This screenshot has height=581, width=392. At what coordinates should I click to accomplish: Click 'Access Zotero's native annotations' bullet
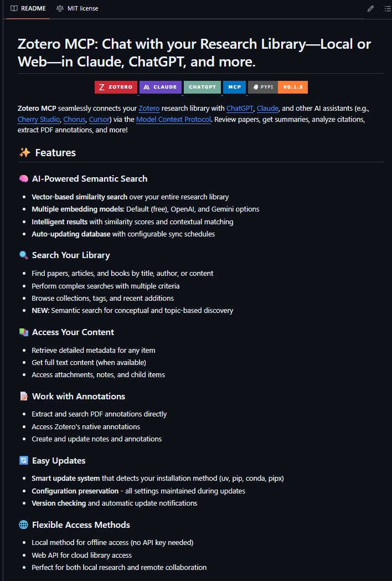pos(86,427)
